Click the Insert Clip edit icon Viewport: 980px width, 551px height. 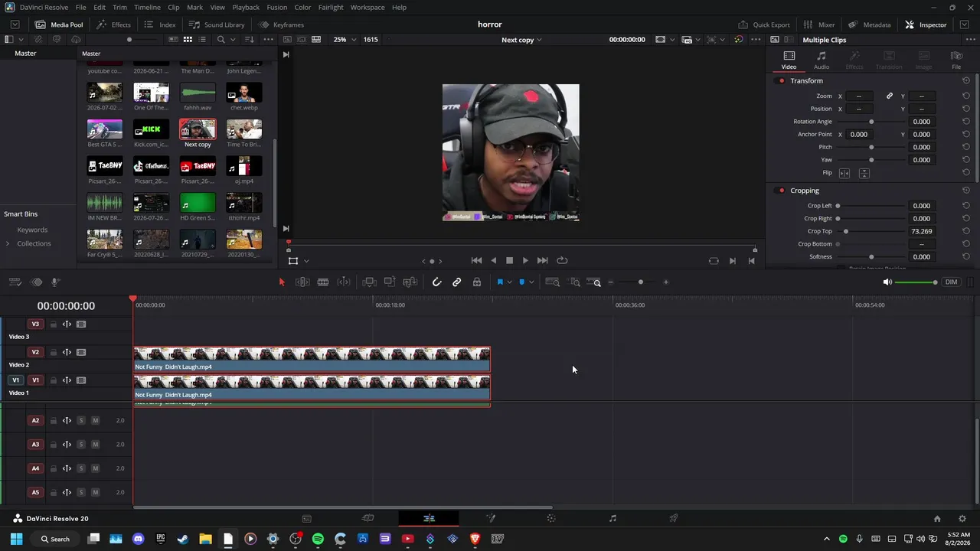click(x=369, y=282)
